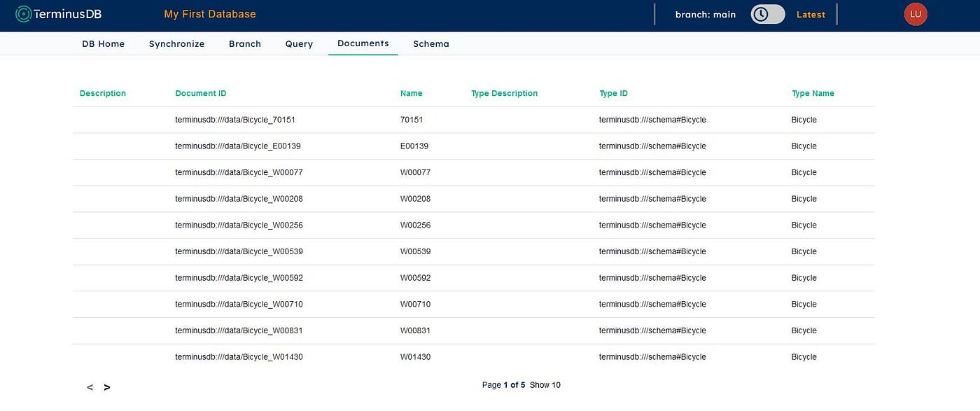Click the previous page arrow
Viewport: 980px width, 411px height.
pyautogui.click(x=90, y=386)
